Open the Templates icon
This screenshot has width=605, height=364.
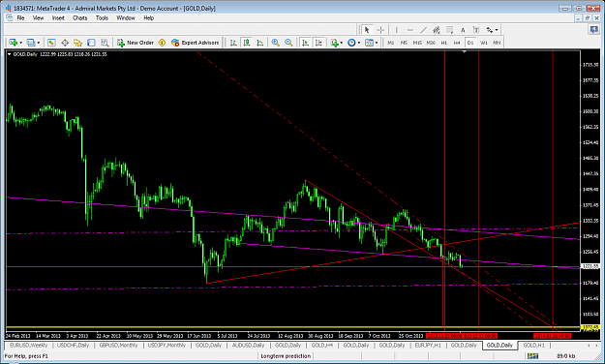point(369,43)
